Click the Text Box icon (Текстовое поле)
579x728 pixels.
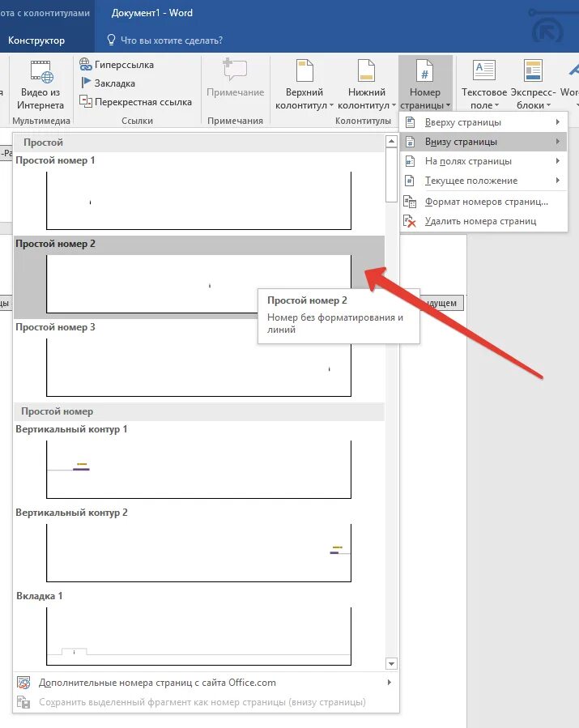(x=483, y=70)
